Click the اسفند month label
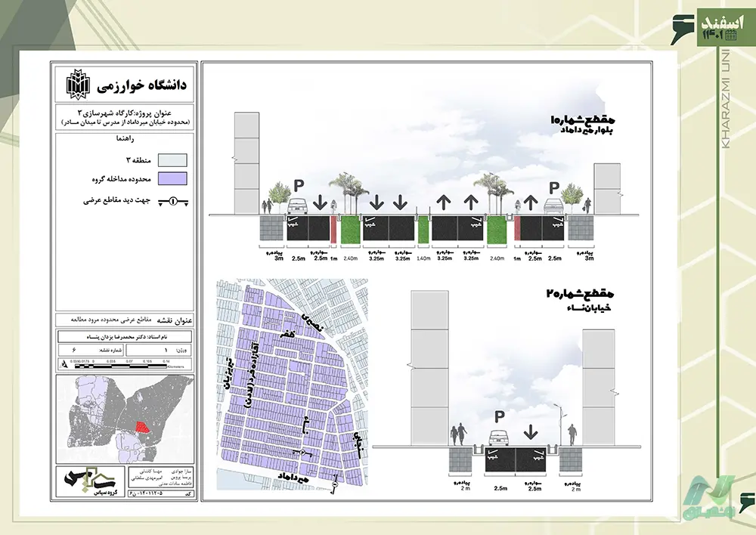 (x=723, y=22)
